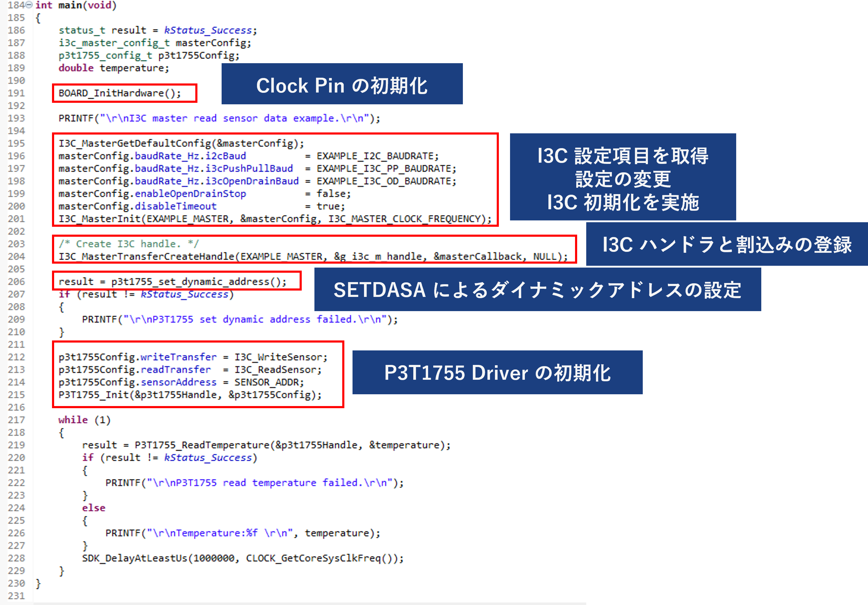Select the 'I3C ハンドラと割込みの登録' label
This screenshot has height=605, width=868.
(x=726, y=244)
